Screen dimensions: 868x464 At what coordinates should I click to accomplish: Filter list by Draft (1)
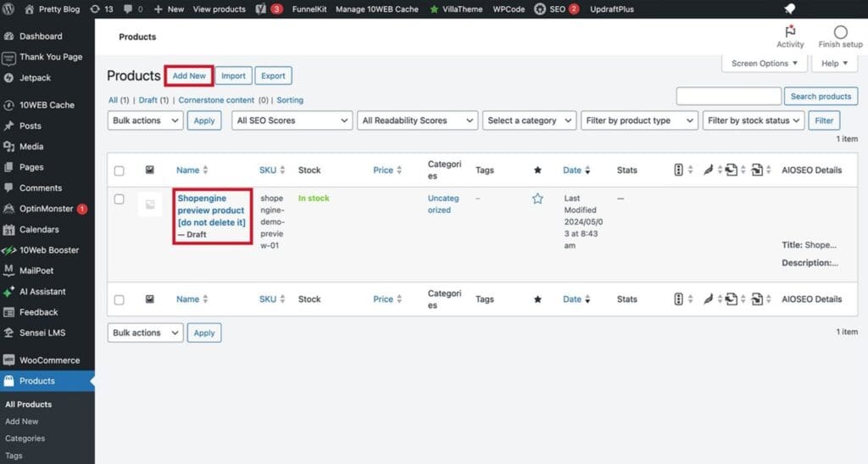coord(153,100)
